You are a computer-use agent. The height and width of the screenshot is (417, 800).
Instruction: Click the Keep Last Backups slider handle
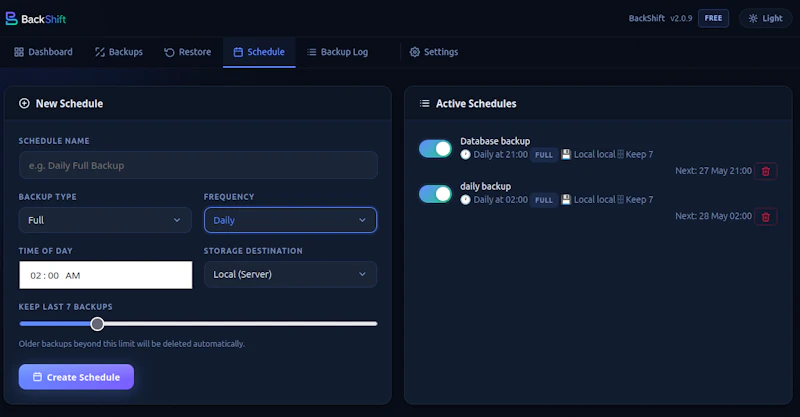pos(97,324)
